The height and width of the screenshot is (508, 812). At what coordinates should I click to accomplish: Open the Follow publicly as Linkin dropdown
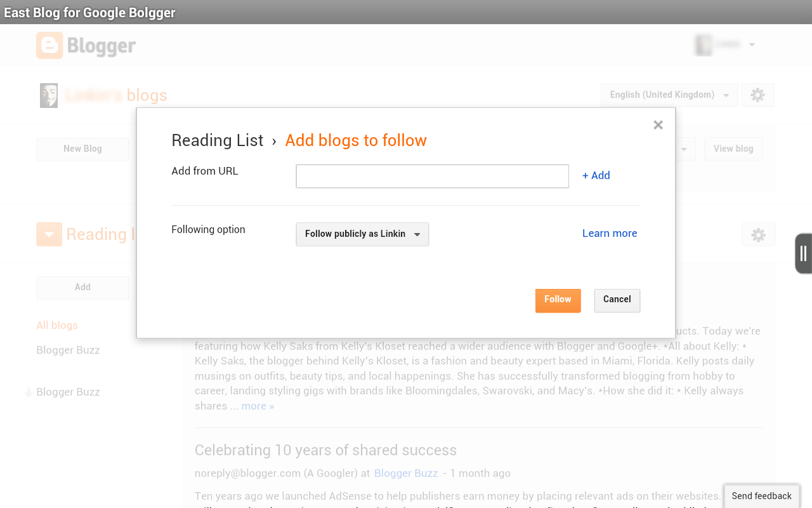362,234
